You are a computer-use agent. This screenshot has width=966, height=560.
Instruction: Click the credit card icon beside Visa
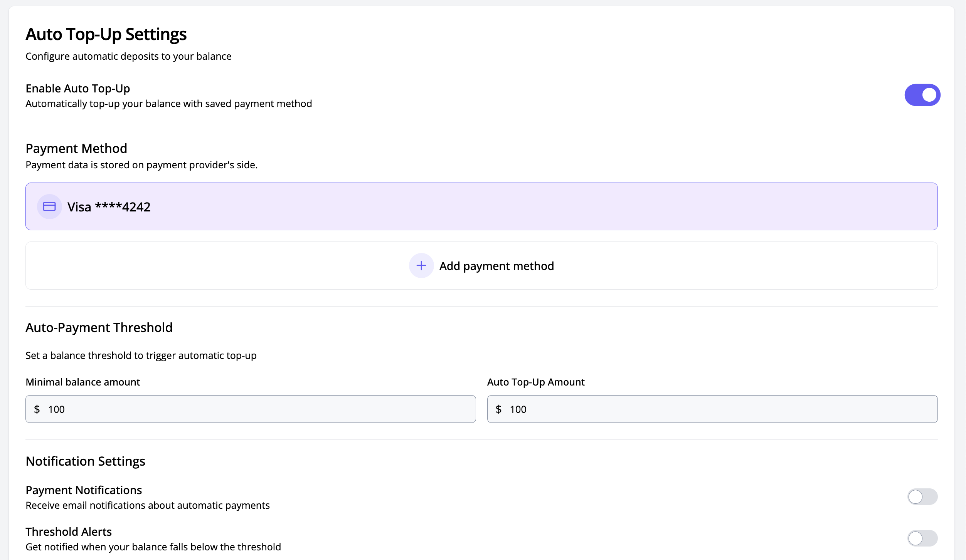[49, 206]
